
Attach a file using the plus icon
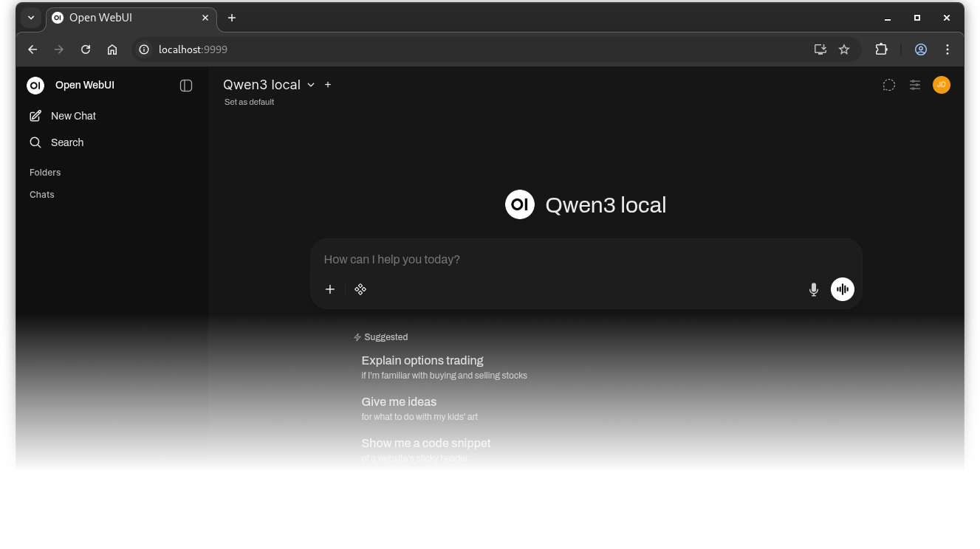[x=329, y=289]
